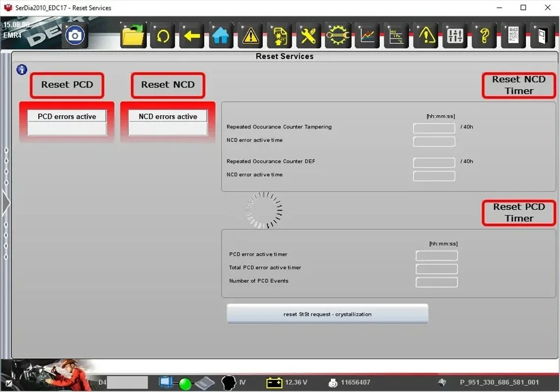
Task: Exit via the door icon on the toolbar
Action: pos(542,35)
